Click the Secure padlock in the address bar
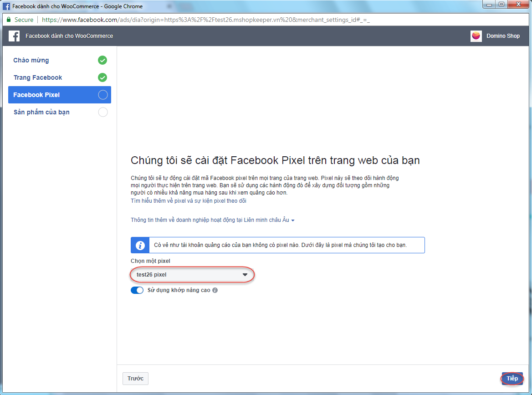This screenshot has height=395, width=532. point(9,20)
